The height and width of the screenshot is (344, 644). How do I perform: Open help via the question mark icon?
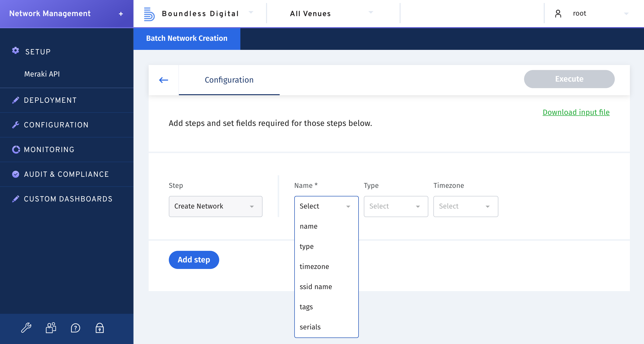tap(75, 328)
